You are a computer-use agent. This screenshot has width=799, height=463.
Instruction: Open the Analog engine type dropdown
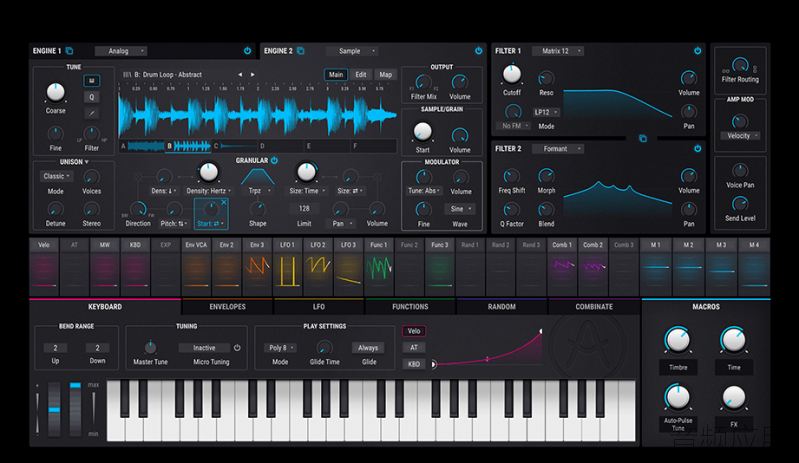[121, 51]
